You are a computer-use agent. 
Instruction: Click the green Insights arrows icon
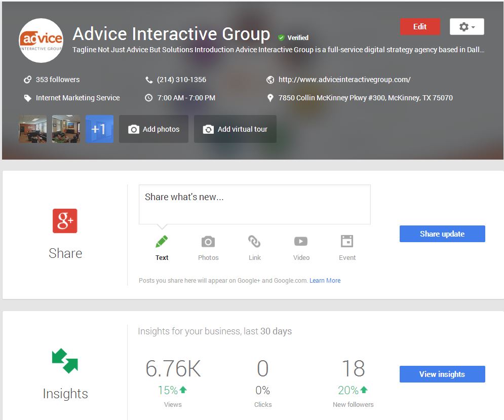click(65, 361)
